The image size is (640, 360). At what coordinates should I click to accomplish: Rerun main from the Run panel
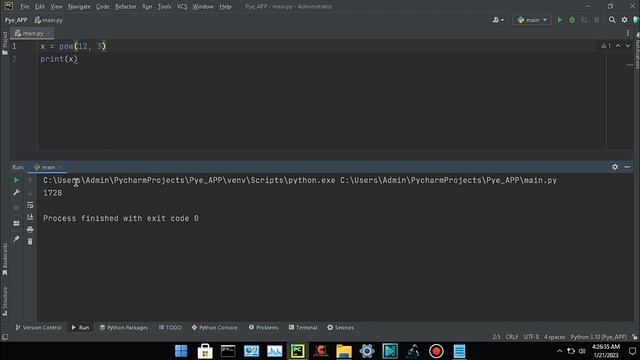[x=16, y=180]
